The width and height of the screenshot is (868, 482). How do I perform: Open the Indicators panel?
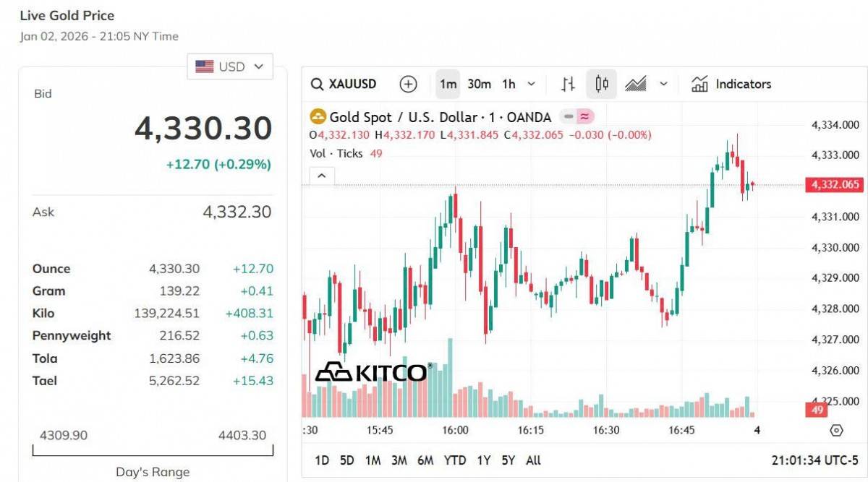(731, 85)
